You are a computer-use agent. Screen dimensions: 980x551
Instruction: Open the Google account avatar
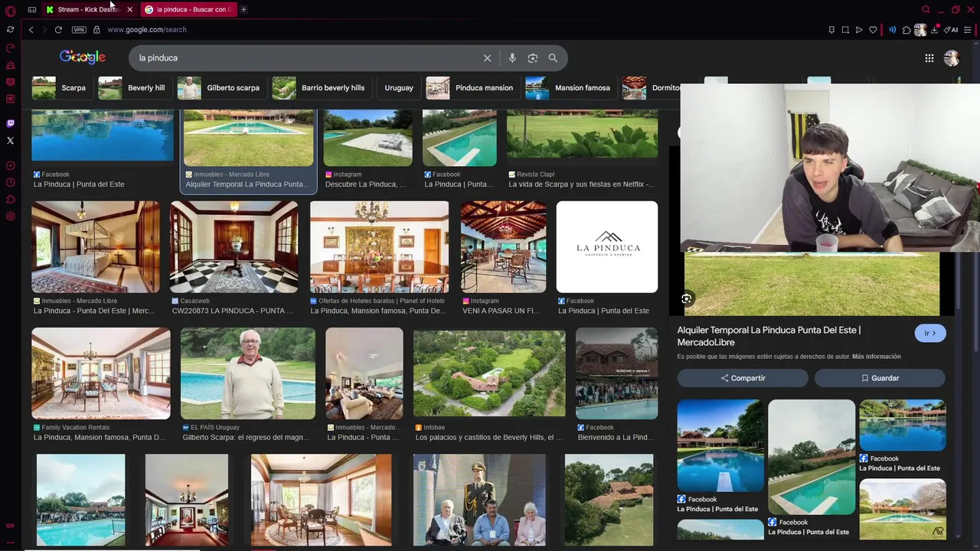[x=952, y=58]
